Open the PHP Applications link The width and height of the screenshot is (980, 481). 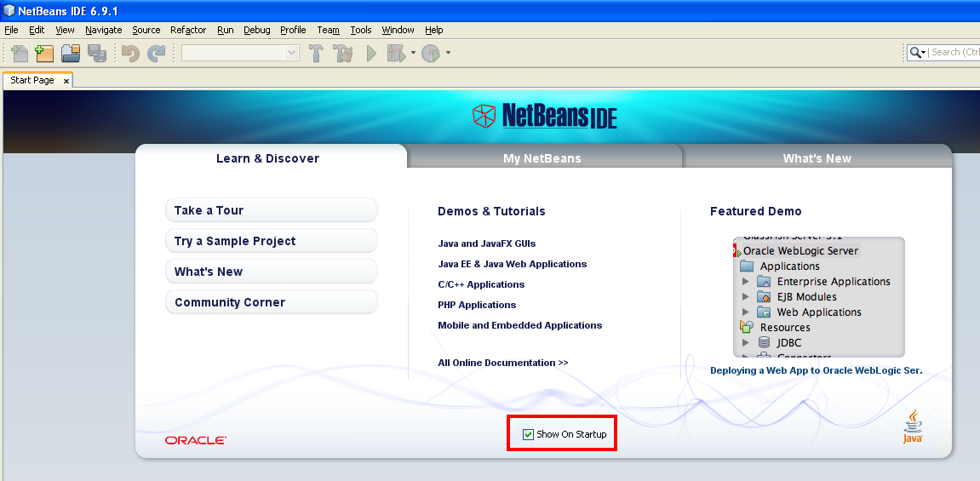coord(477,305)
